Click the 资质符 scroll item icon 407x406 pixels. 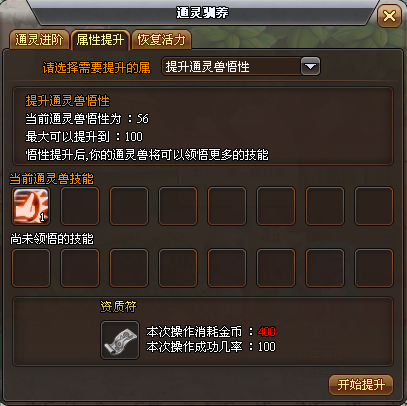120,340
